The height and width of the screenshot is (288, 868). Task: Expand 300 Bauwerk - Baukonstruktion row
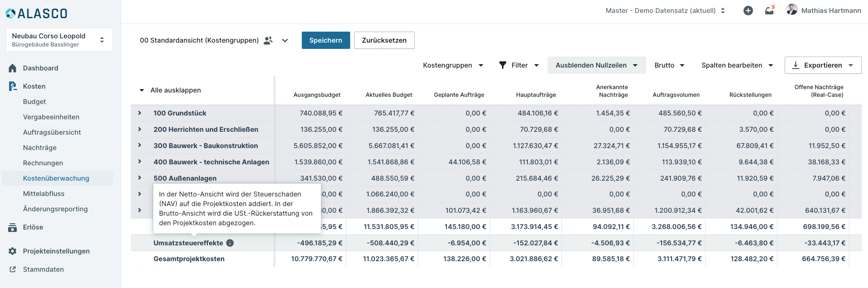139,145
